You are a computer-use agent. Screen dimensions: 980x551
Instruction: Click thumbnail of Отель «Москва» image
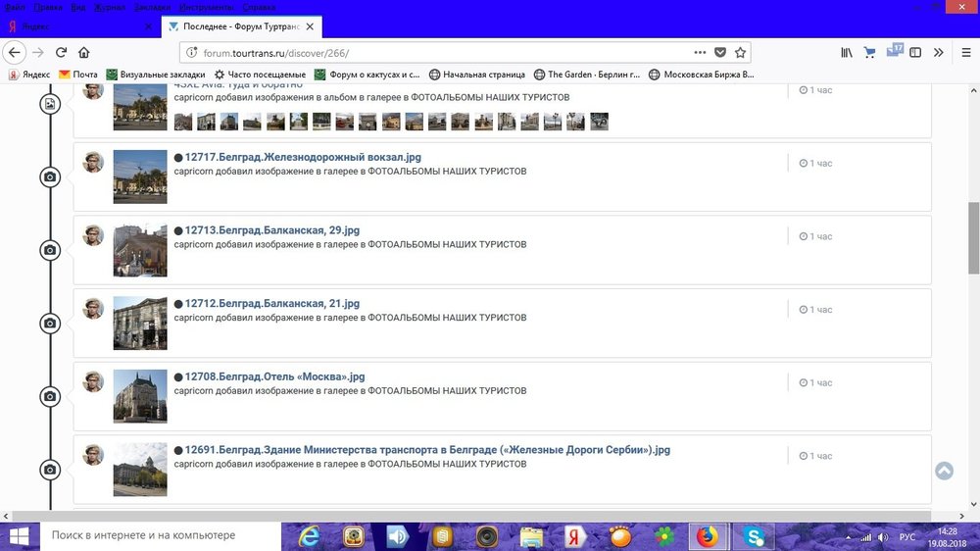[140, 396]
